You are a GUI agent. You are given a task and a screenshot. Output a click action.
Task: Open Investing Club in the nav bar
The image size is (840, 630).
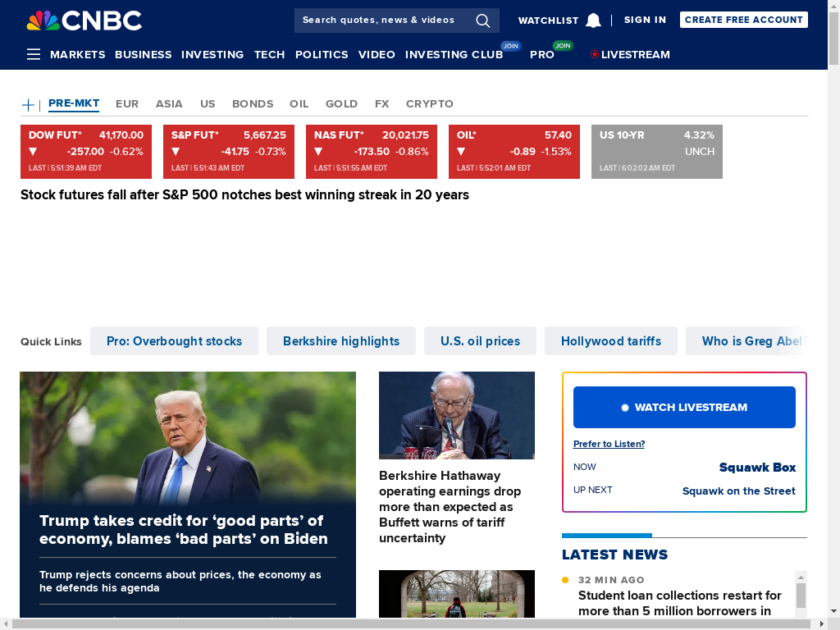pos(454,55)
